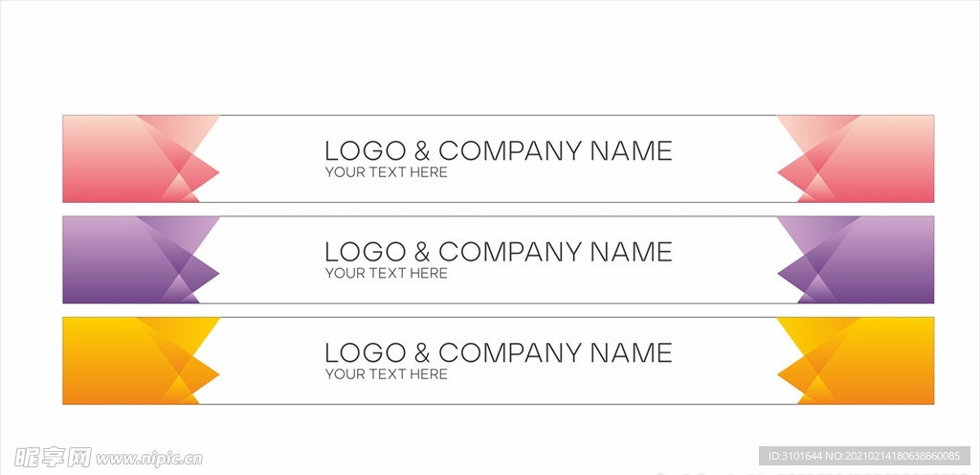
Task: Click YOUR TEXT HERE in the yellow banner
Action: 387,374
